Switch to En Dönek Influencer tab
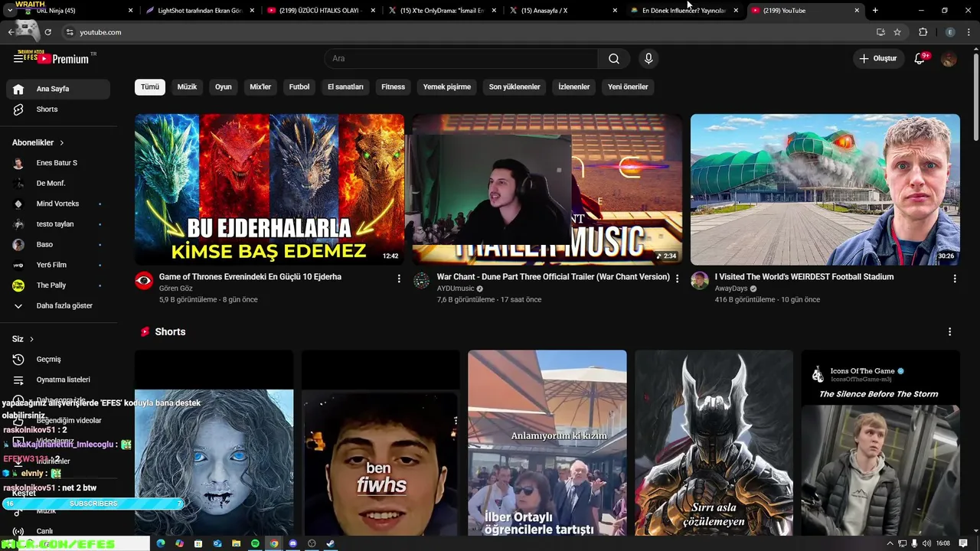This screenshot has width=980, height=551. tap(684, 11)
